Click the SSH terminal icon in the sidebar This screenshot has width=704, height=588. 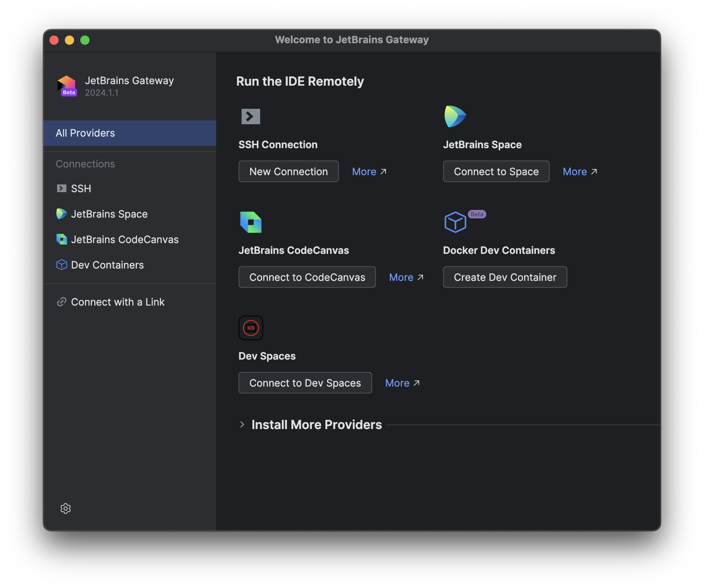coord(61,188)
